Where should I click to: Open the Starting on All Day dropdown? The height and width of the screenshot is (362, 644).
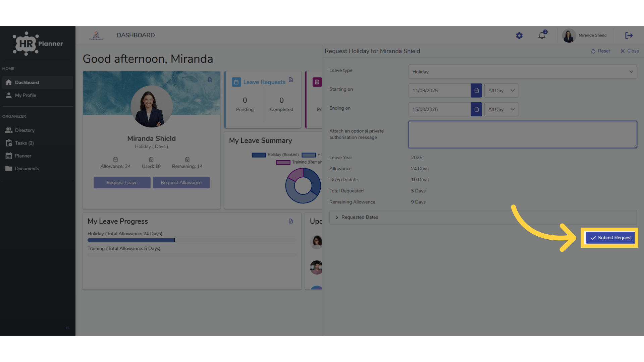(501, 90)
